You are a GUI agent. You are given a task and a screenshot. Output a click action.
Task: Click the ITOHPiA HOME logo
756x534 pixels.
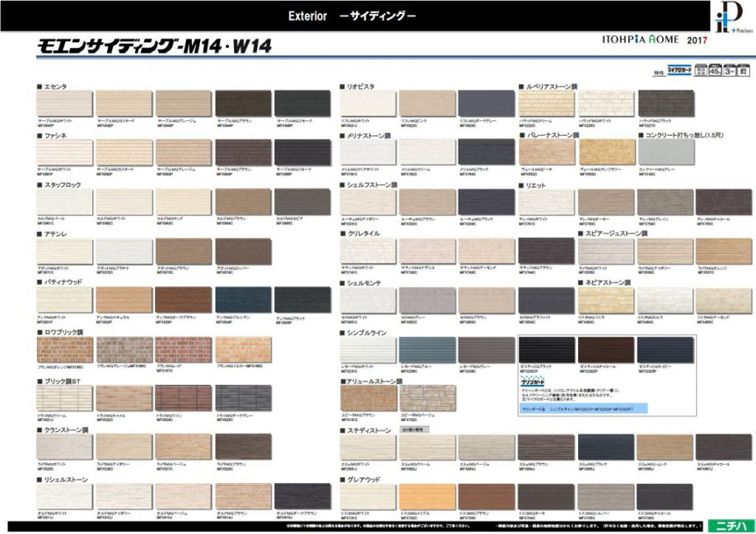click(640, 40)
